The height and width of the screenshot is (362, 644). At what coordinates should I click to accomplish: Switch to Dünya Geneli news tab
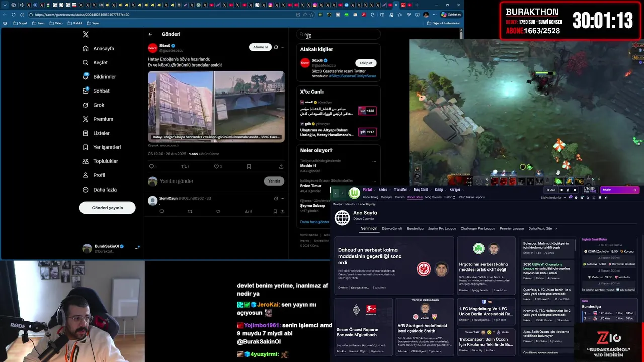coord(392,229)
